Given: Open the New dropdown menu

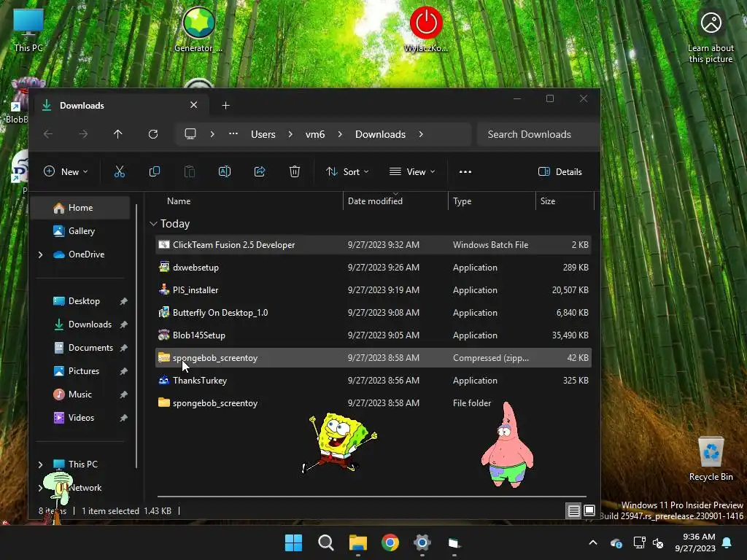Looking at the screenshot, I should 66,172.
